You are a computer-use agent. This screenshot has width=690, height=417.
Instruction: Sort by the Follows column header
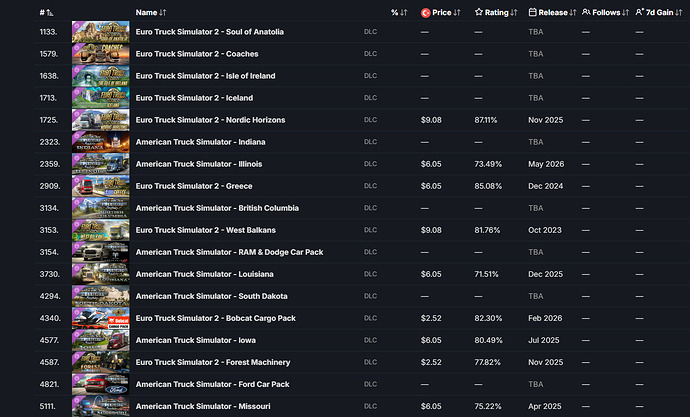[x=606, y=13]
